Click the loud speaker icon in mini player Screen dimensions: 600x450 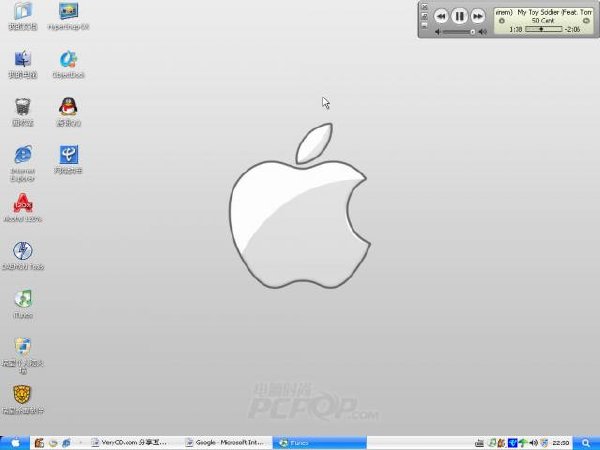point(483,32)
